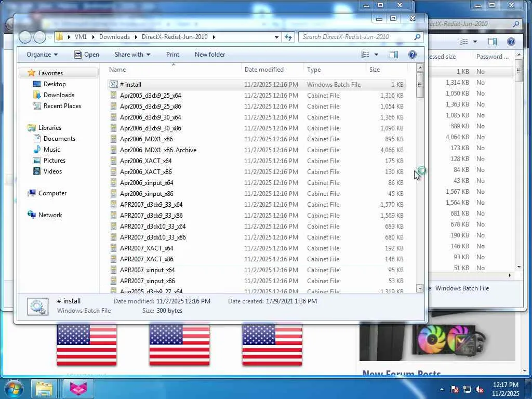532x399 pixels.
Task: Select APR2007_d3dx10_33_x86 file
Action: [153, 237]
